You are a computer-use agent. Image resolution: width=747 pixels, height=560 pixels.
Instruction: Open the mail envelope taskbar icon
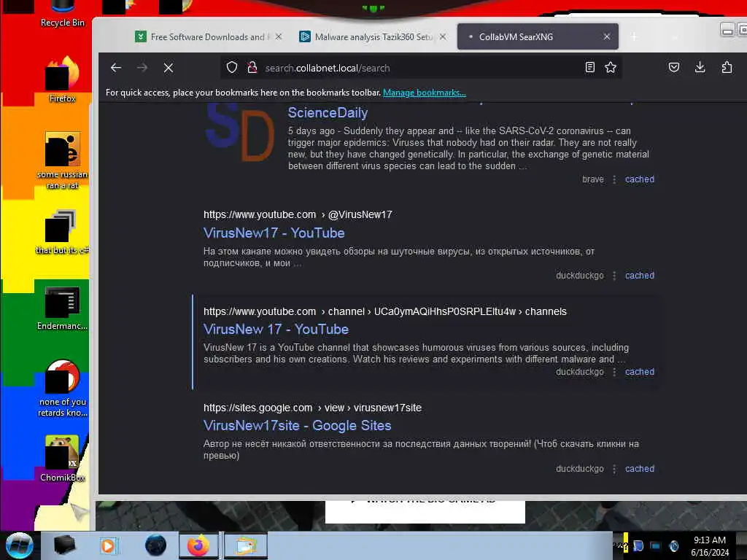coord(245,545)
